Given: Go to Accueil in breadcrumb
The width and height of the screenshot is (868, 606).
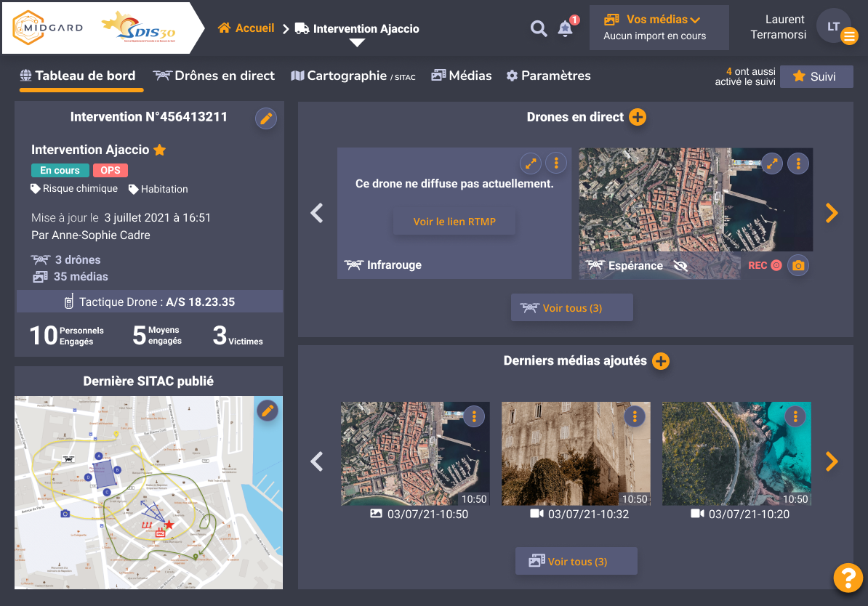Looking at the screenshot, I should tap(246, 28).
